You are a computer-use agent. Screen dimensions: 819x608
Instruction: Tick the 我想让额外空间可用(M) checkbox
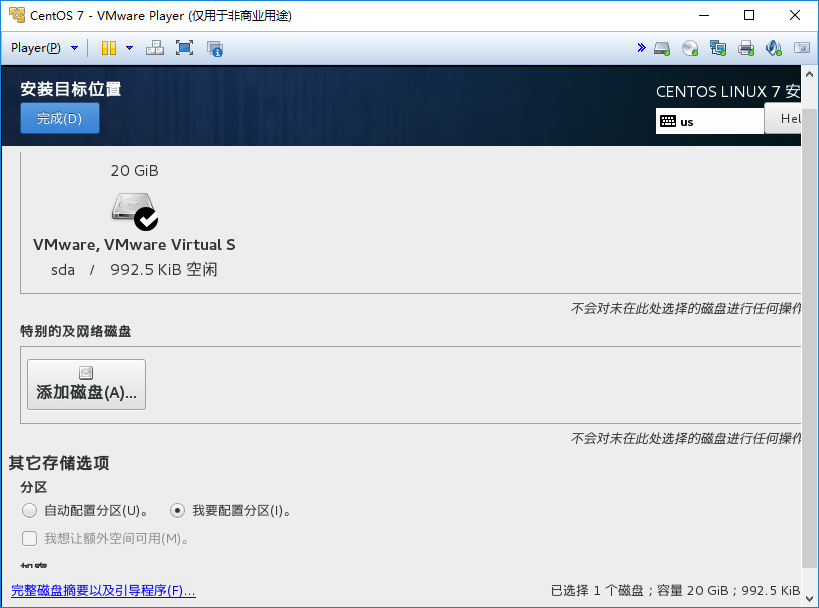[29, 539]
